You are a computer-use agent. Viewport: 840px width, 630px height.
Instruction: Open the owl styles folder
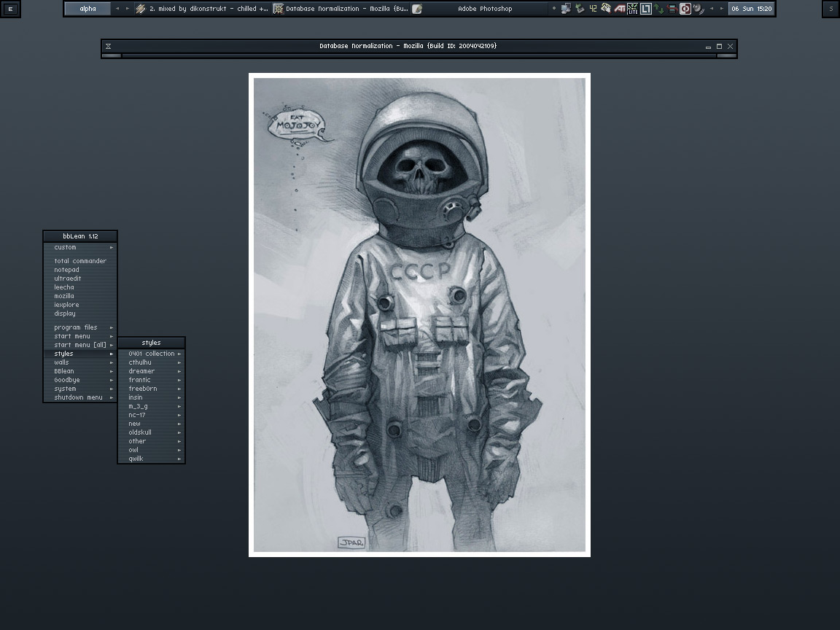pyautogui.click(x=152, y=450)
